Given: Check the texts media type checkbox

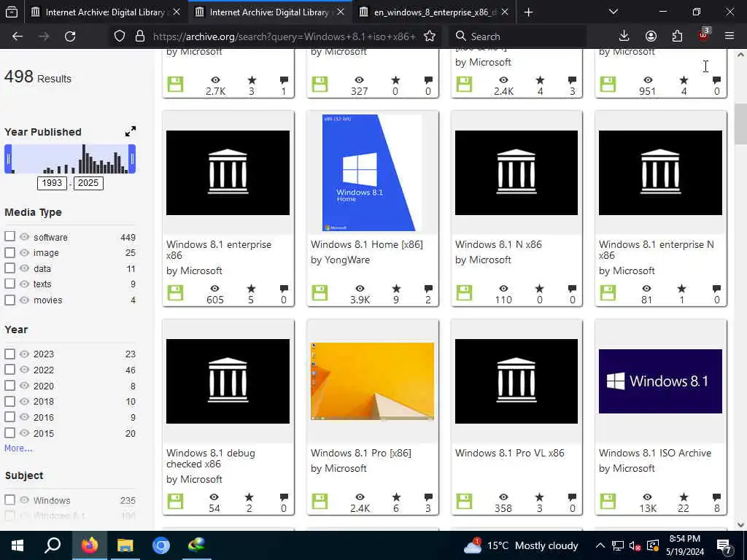Looking at the screenshot, I should click(x=9, y=284).
